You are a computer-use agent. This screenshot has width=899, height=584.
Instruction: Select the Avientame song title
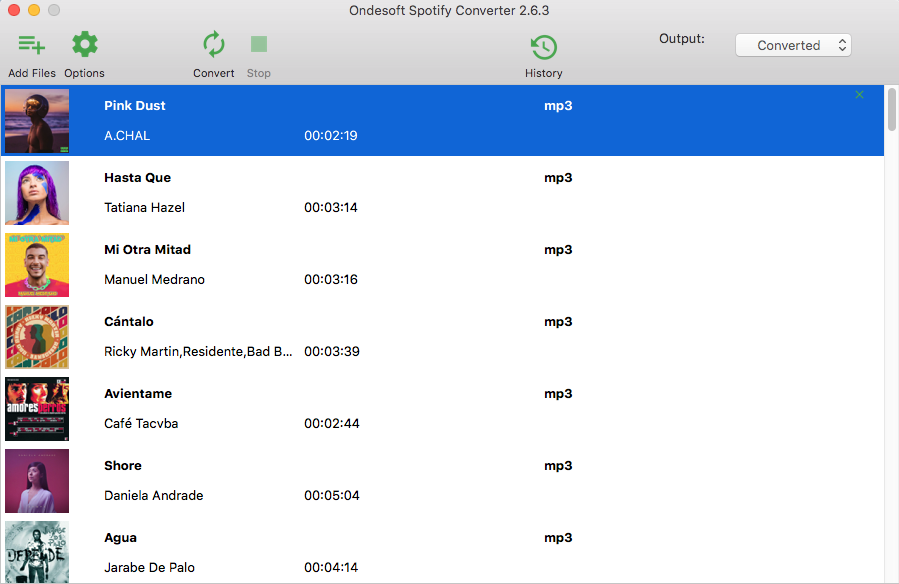pyautogui.click(x=138, y=394)
